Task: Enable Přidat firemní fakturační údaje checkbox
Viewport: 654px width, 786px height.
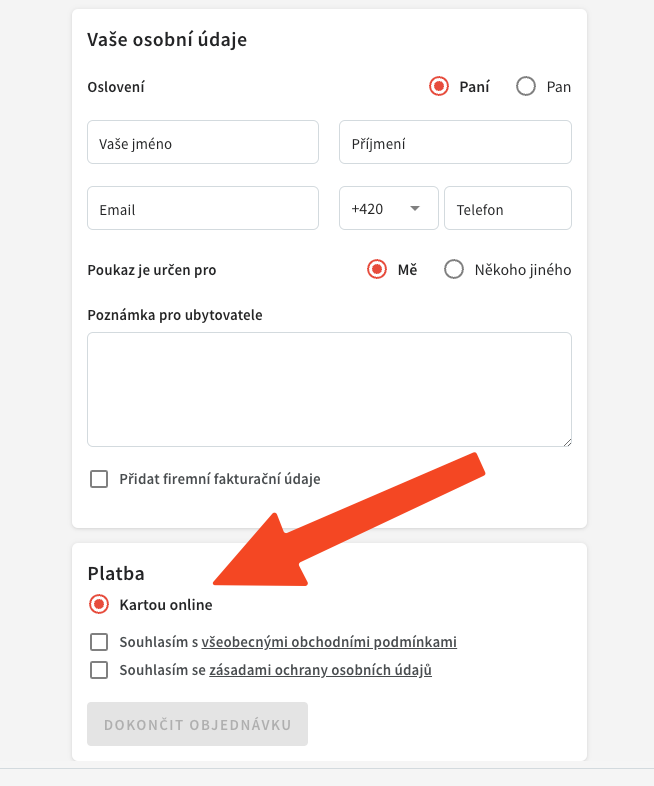Action: [x=99, y=479]
